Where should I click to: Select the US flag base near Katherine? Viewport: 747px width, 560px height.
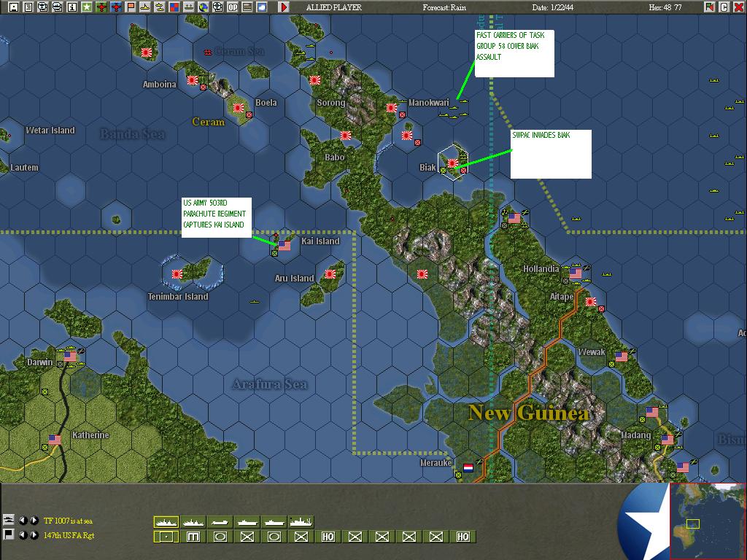55,440
